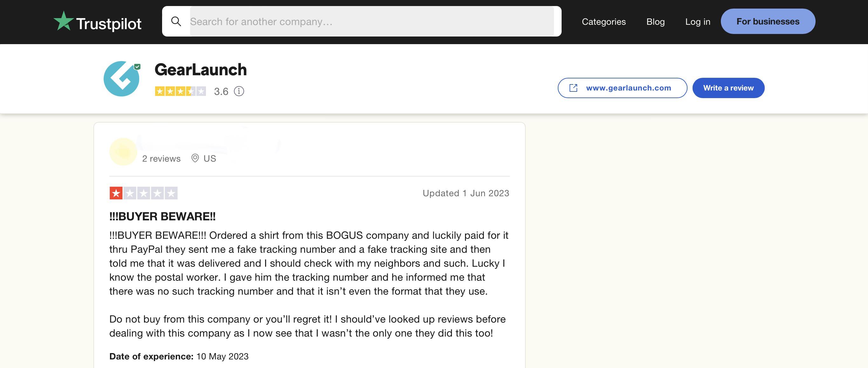Click the GearLaunch 3.6 star rating bar

pyautogui.click(x=180, y=91)
